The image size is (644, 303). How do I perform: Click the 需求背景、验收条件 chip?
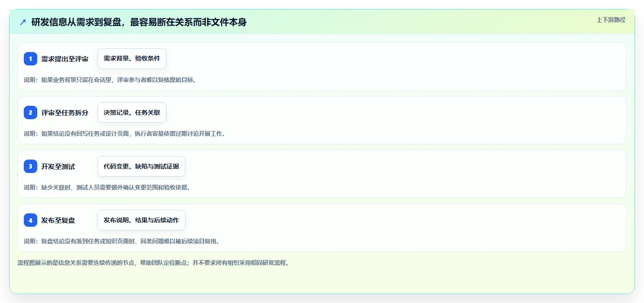tap(132, 59)
